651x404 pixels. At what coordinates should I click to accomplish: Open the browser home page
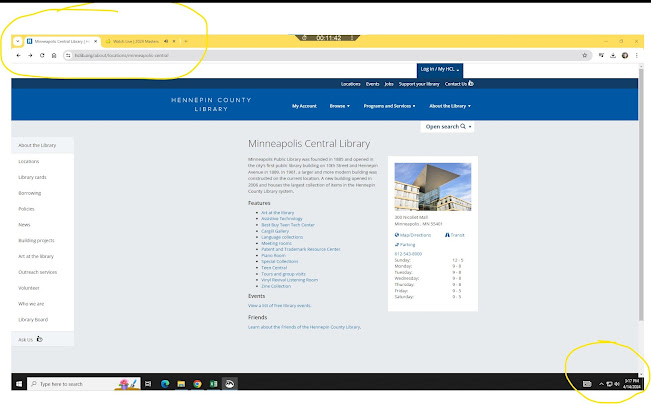coord(54,55)
